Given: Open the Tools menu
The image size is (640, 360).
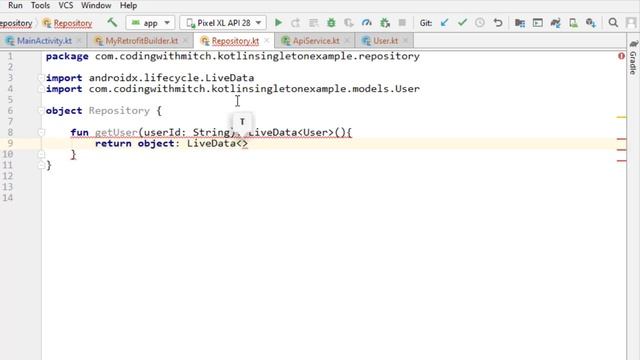Looking at the screenshot, I should tap(40, 5).
